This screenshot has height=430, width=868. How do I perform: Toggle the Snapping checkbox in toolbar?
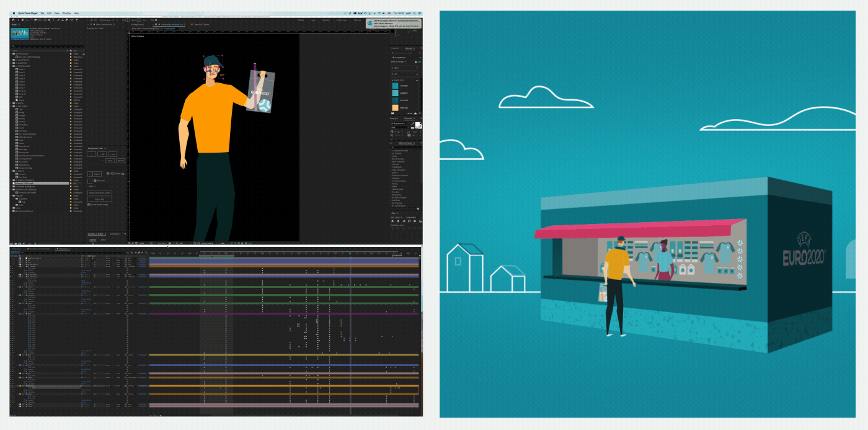pyautogui.click(x=101, y=20)
